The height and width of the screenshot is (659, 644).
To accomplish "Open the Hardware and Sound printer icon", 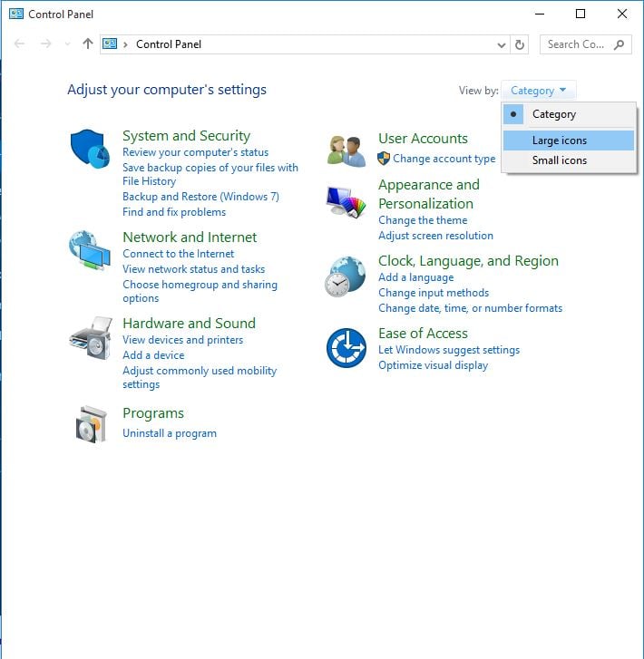I will 91,338.
